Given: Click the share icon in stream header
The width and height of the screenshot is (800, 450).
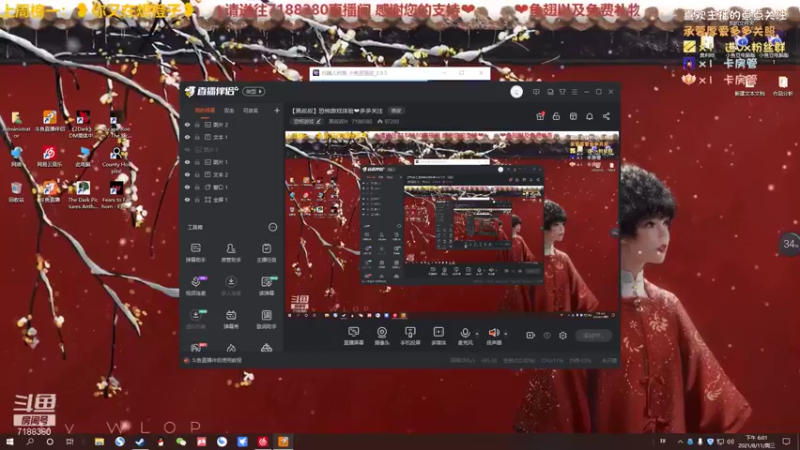Looking at the screenshot, I should pos(606,116).
